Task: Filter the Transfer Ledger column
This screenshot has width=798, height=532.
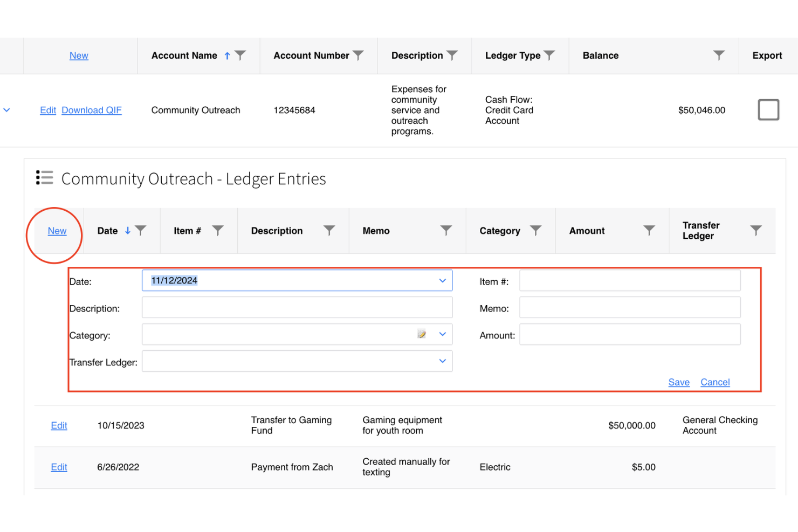Action: tap(756, 230)
